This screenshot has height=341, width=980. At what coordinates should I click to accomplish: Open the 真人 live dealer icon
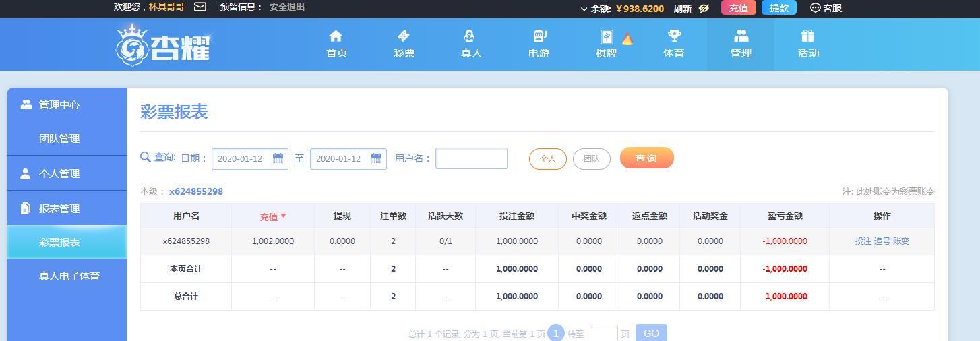click(x=470, y=36)
